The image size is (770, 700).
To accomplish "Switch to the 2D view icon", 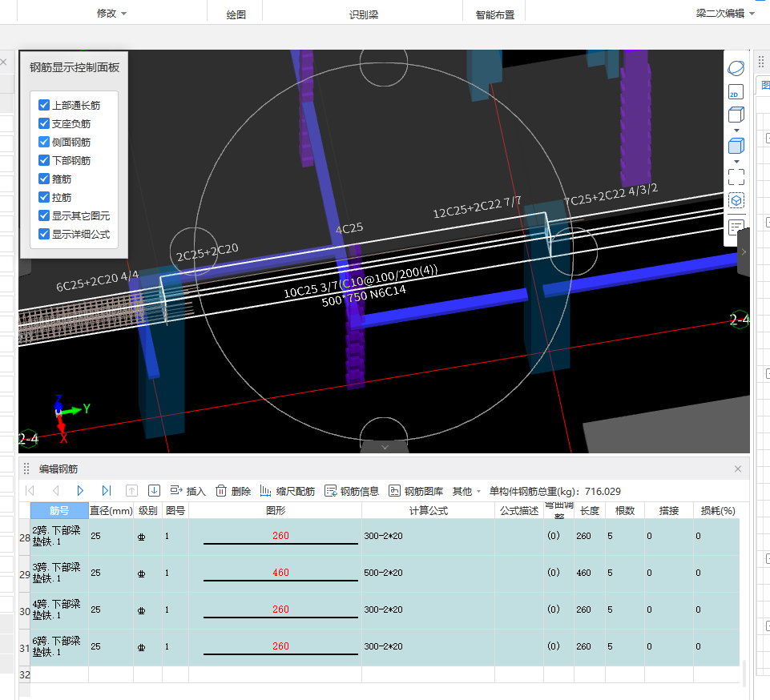I will click(x=736, y=92).
